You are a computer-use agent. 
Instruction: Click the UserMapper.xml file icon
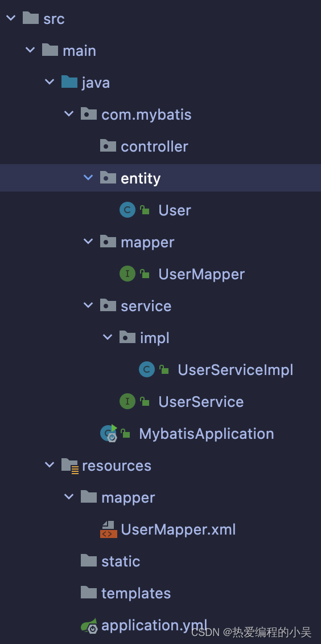point(109,529)
